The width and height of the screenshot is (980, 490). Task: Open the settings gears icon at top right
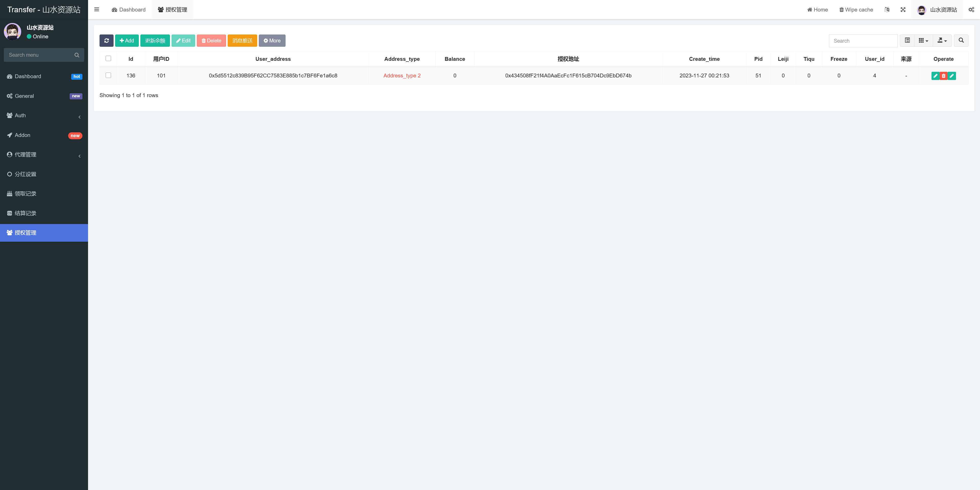click(971, 9)
